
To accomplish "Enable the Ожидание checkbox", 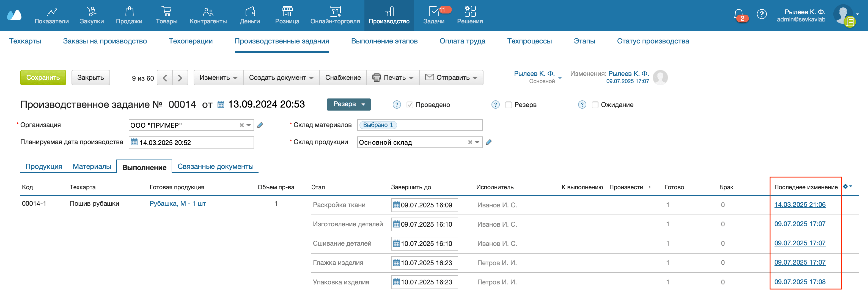I will (x=595, y=105).
